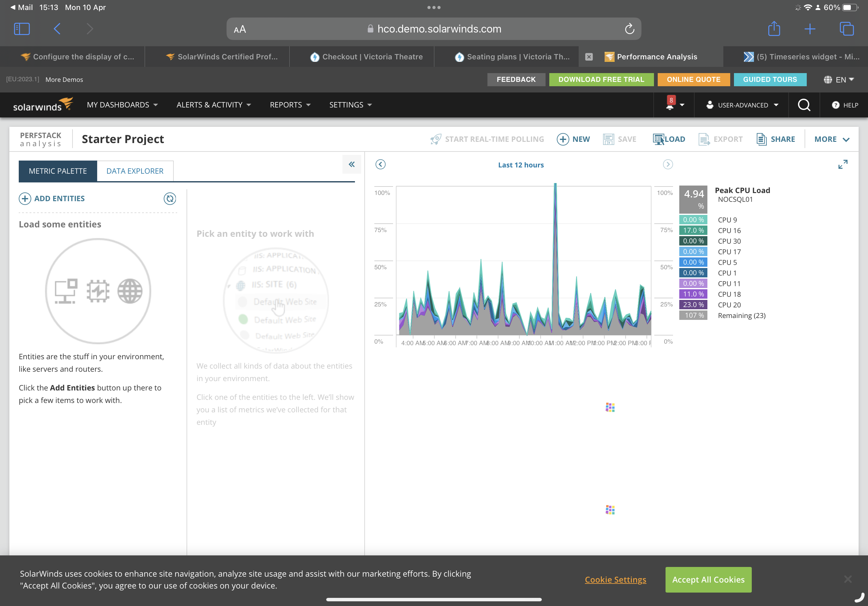Expand chart to full screen icon
Screen dimensions: 868x606
tap(843, 164)
